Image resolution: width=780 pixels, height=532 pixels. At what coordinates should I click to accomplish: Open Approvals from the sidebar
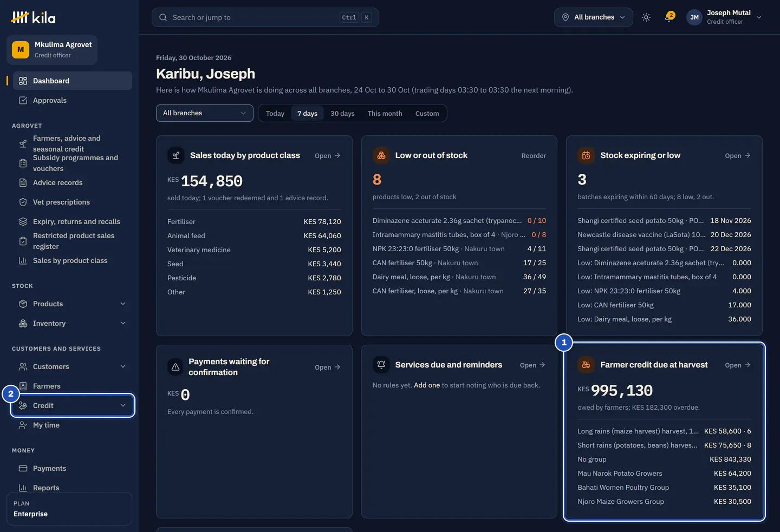[x=73, y=100]
